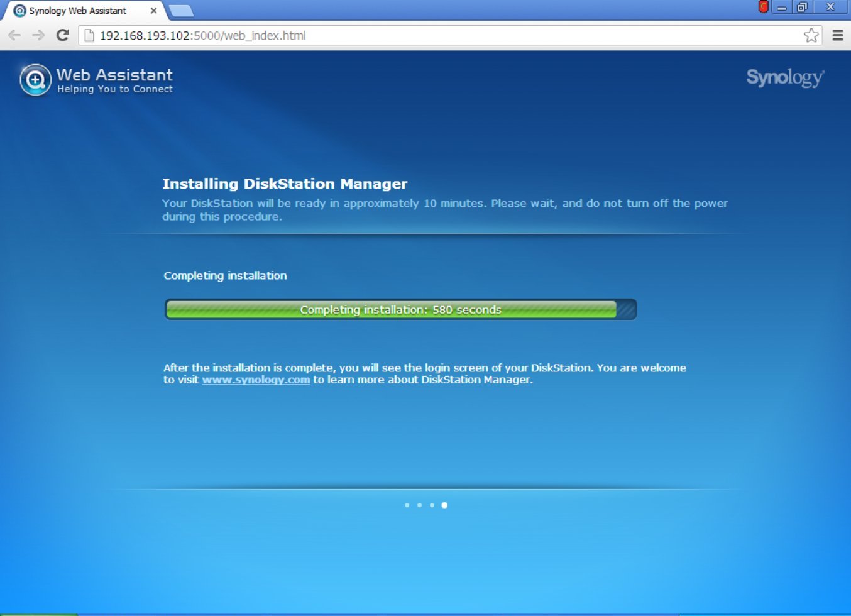Click the red shield icon in the title bar

click(762, 7)
